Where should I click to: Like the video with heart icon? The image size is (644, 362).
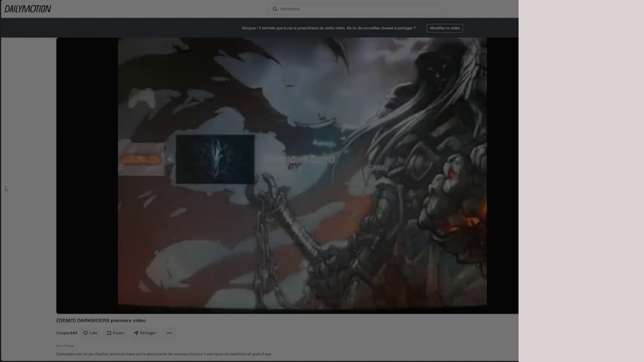point(90,333)
